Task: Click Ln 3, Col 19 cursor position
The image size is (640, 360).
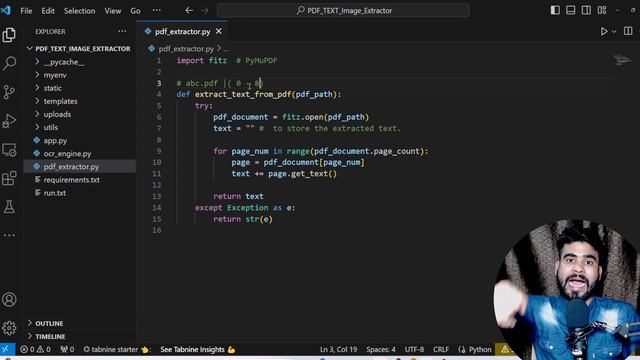Action: click(x=338, y=349)
